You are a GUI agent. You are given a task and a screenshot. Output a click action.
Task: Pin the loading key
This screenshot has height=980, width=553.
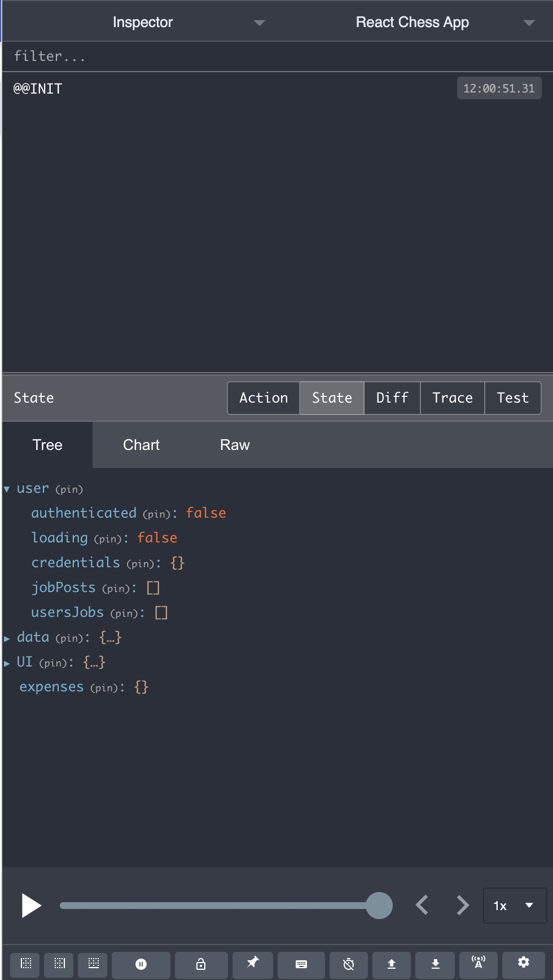[108, 539]
